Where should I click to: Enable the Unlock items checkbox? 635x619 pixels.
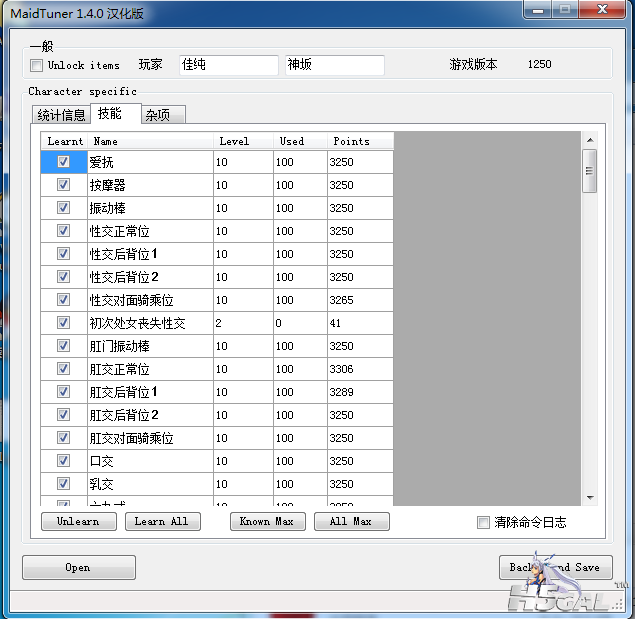click(37, 66)
